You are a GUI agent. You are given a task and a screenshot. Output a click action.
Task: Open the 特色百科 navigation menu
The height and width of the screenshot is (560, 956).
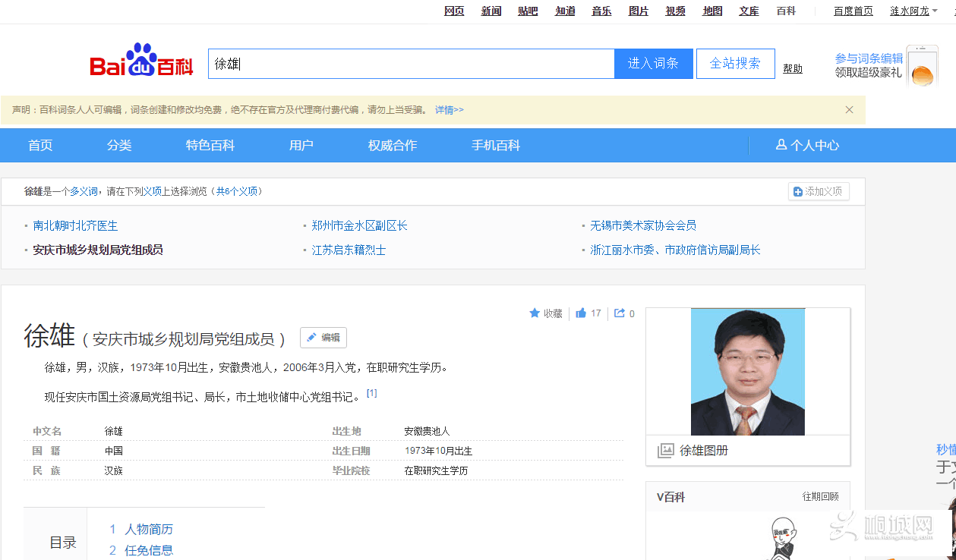[x=210, y=145]
